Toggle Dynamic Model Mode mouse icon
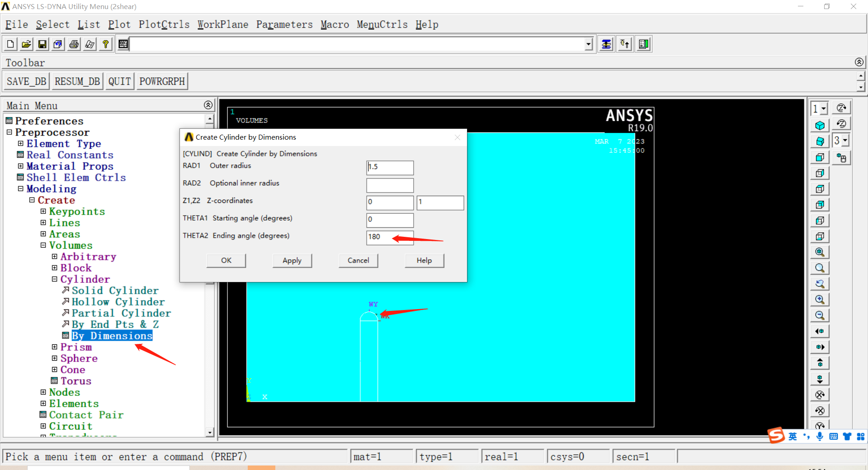868x470 pixels. [841, 158]
